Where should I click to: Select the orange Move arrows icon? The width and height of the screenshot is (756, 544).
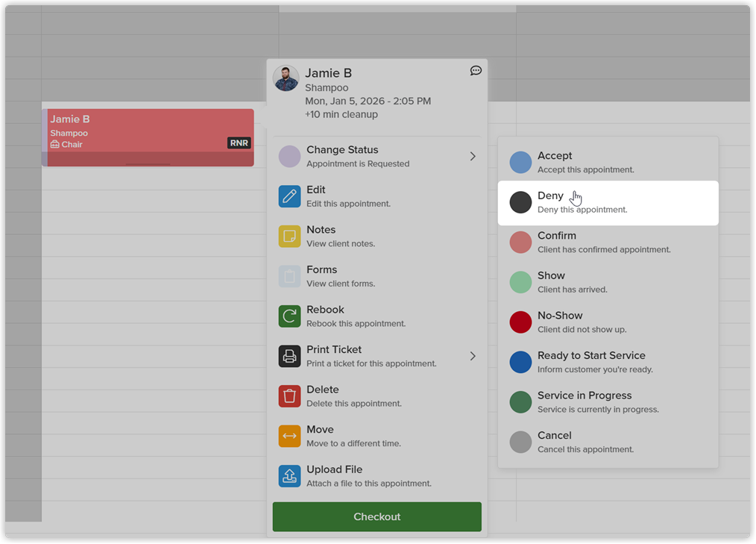tap(289, 437)
